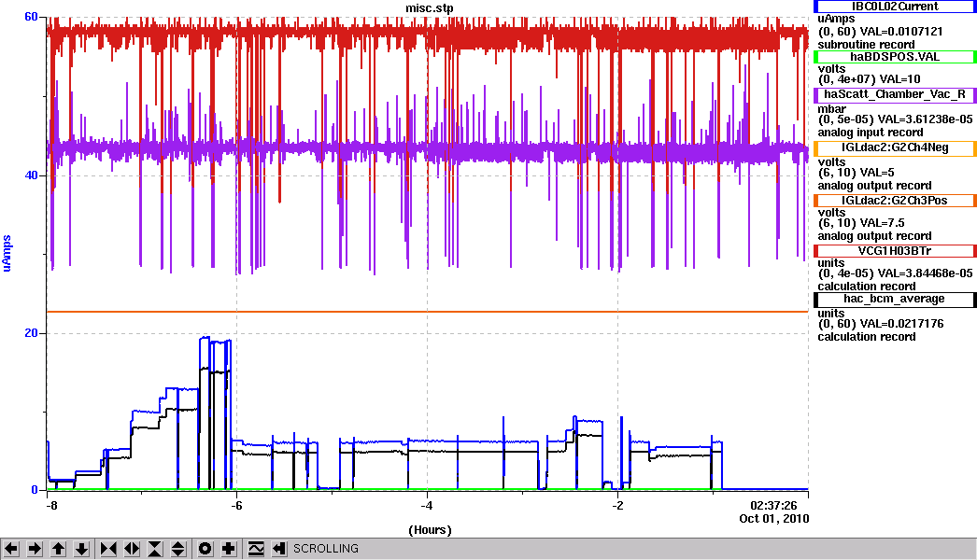The image size is (977, 560).
Task: Select the VCG1H03BTr legend entry
Action: coord(895,251)
